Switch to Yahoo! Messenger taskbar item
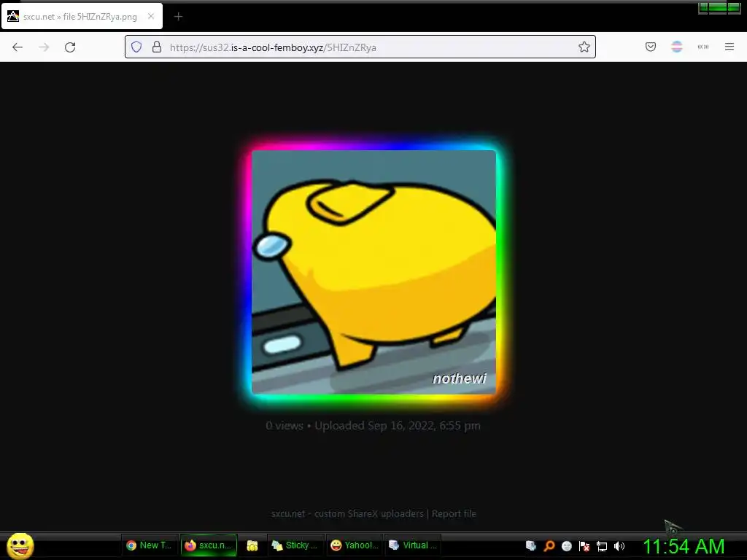 (355, 545)
